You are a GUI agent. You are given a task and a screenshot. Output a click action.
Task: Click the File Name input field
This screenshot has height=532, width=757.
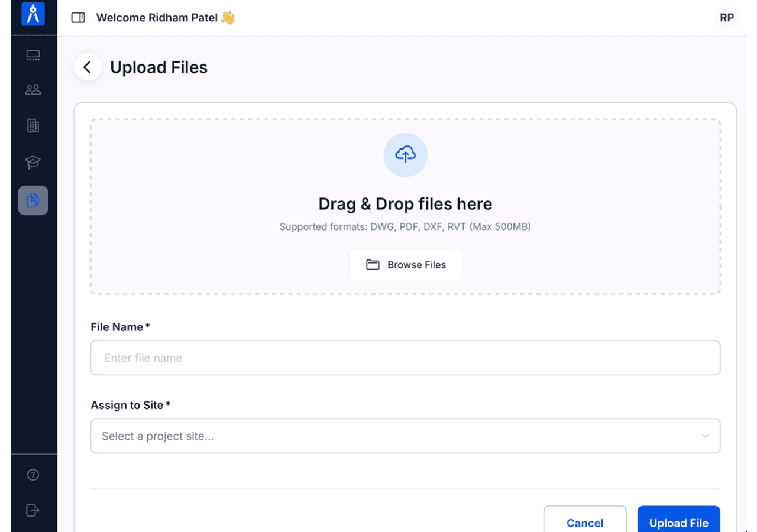point(406,358)
